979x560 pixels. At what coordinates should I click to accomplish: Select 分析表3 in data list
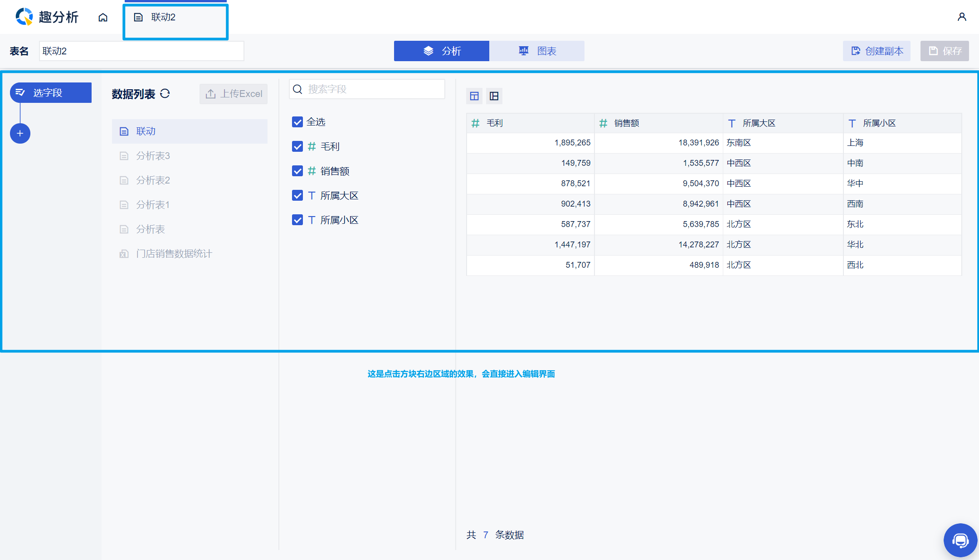click(153, 156)
